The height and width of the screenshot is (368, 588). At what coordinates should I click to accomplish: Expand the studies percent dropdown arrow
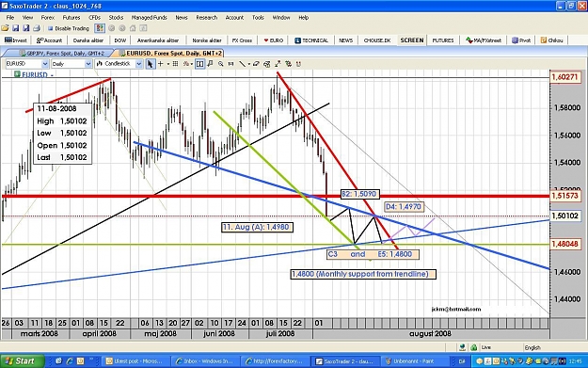(192, 64)
